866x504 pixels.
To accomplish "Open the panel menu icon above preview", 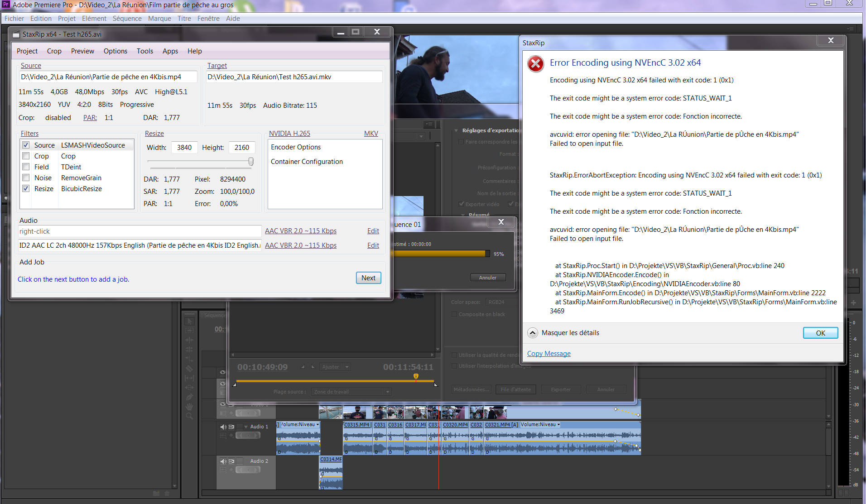I will (x=429, y=124).
